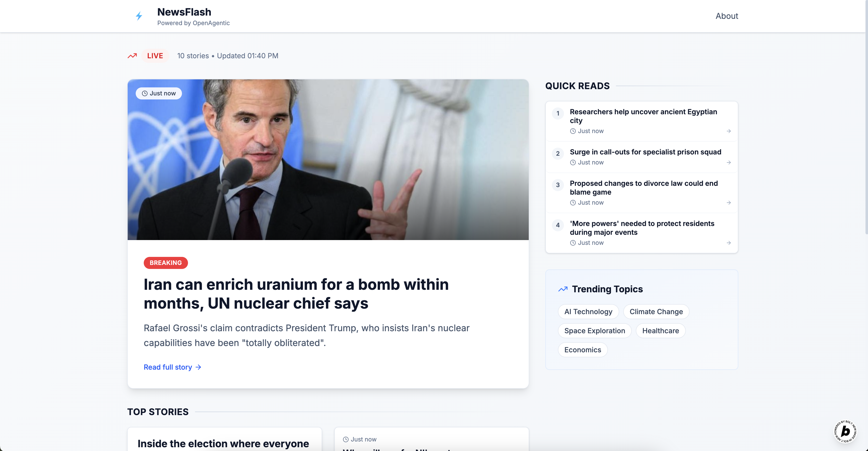Click the arrow icon on 'More powers' story

(x=729, y=243)
